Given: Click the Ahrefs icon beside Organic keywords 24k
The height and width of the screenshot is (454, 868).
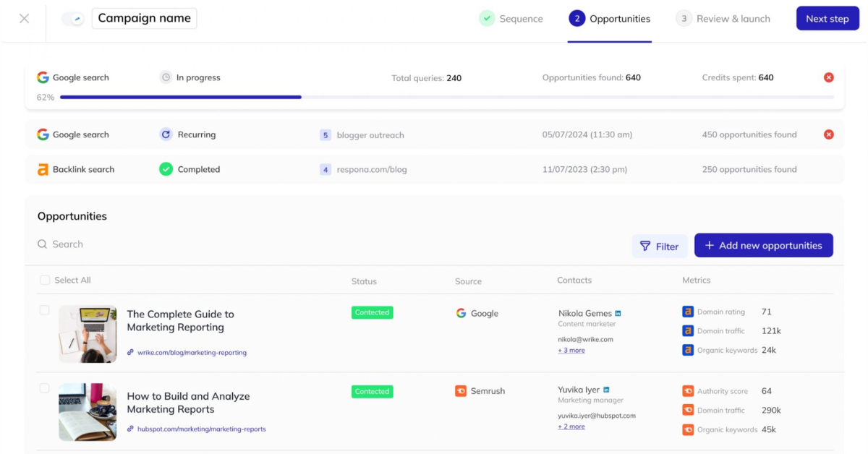Looking at the screenshot, I should click(x=688, y=350).
